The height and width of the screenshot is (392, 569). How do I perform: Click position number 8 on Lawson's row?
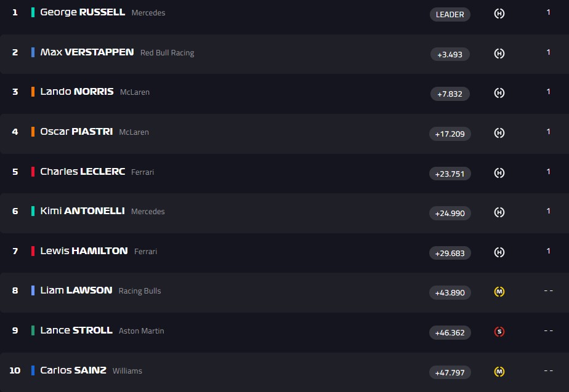[x=15, y=290]
